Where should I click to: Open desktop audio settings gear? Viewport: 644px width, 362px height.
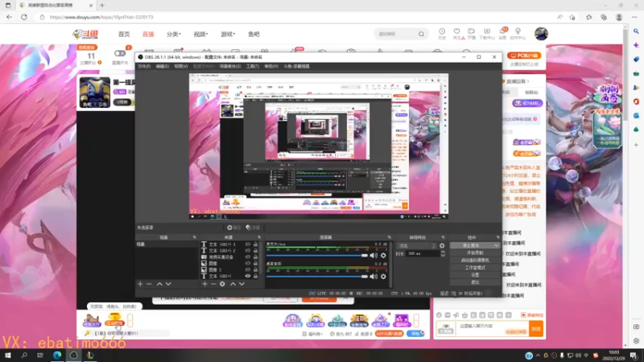pos(383,277)
